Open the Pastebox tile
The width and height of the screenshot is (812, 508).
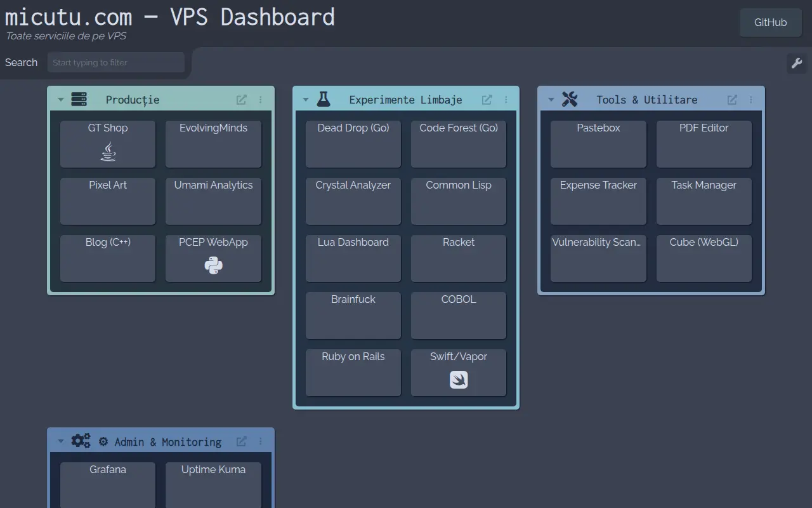pos(598,144)
